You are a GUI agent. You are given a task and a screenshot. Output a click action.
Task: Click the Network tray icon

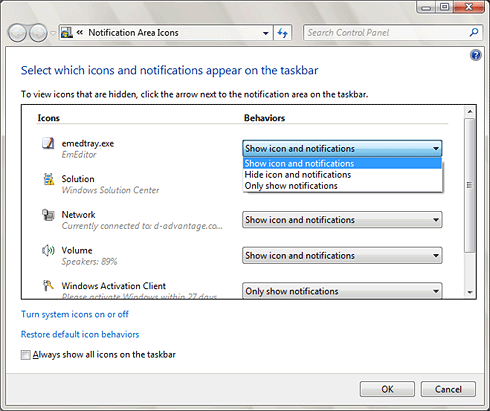(48, 215)
